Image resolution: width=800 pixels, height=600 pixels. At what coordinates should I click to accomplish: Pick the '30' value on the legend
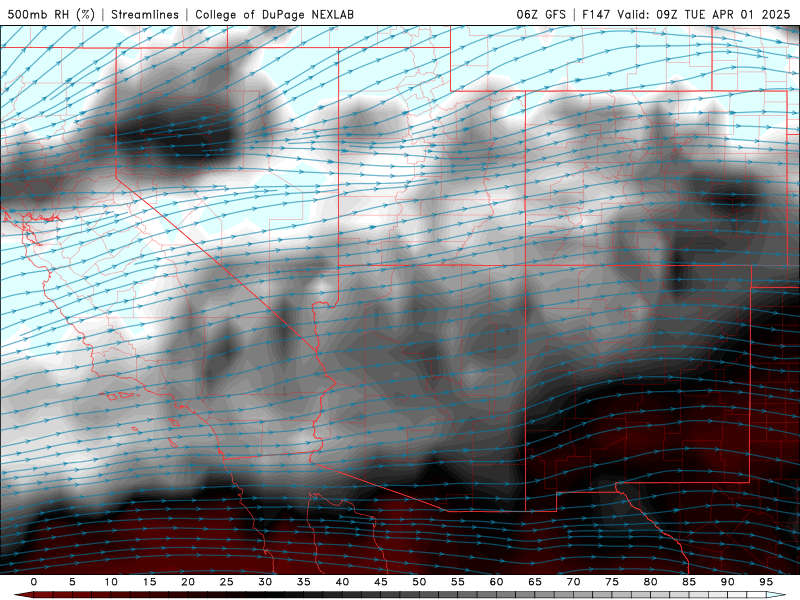265,582
